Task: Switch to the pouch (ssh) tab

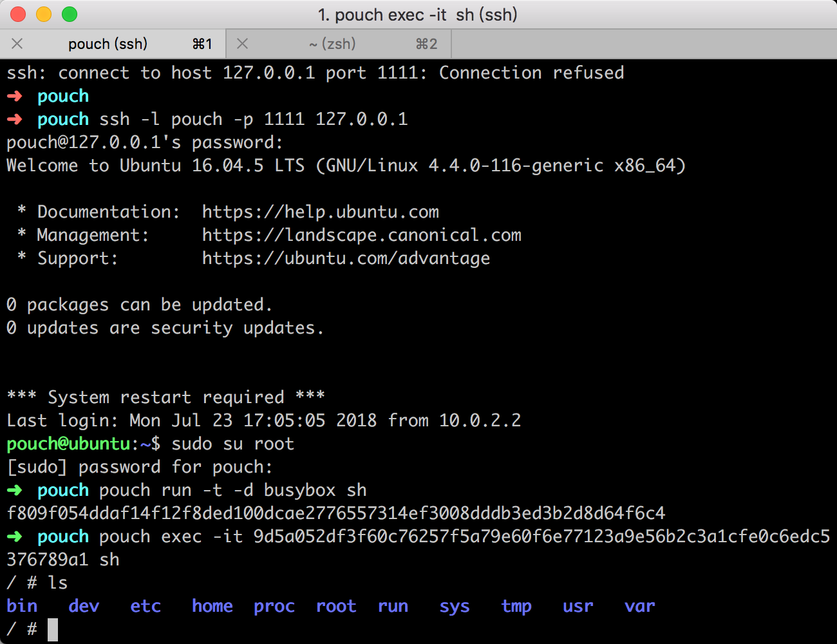Action: [113, 44]
